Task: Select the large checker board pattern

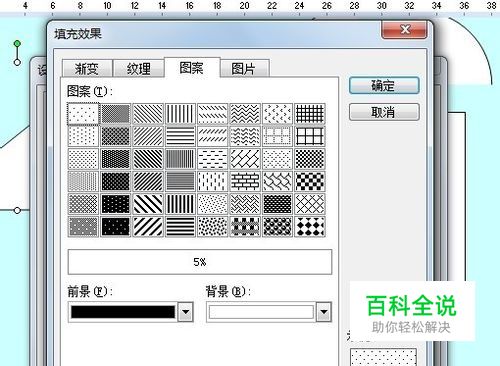Action: (310, 182)
